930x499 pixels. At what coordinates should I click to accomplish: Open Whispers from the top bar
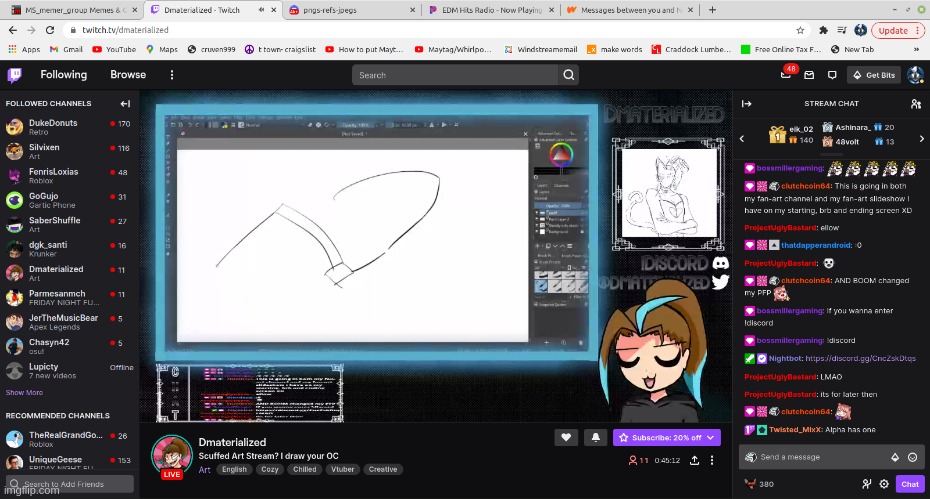[x=832, y=75]
